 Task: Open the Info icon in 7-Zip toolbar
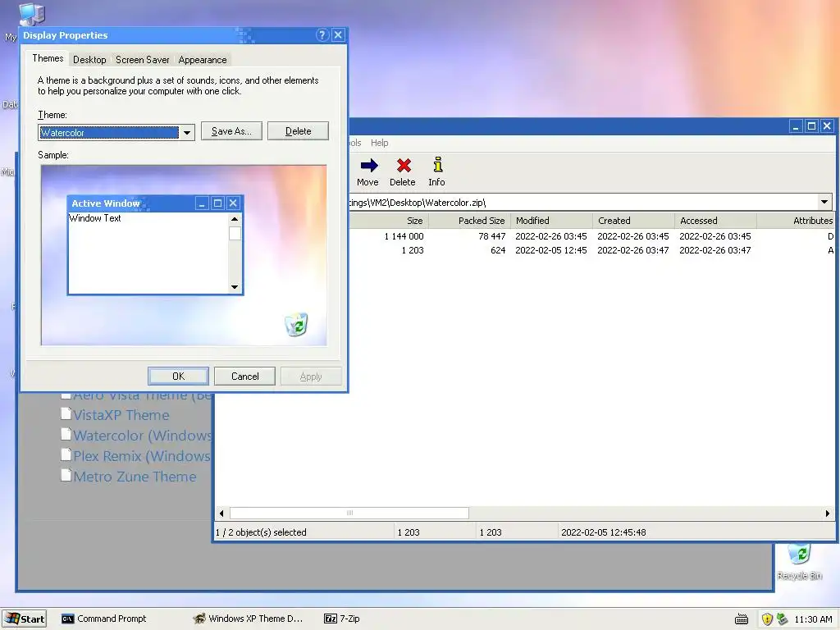tap(438, 164)
